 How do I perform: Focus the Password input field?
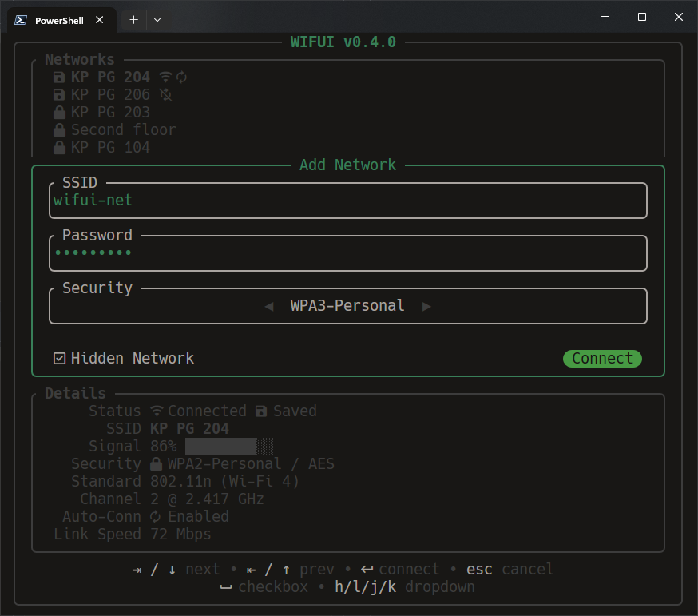(x=348, y=253)
